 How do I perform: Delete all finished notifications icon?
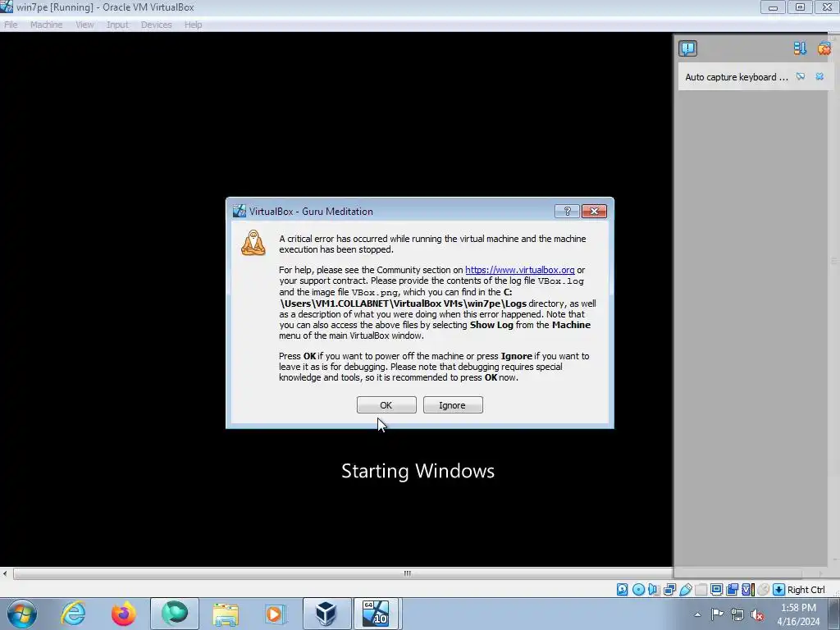[x=824, y=48]
